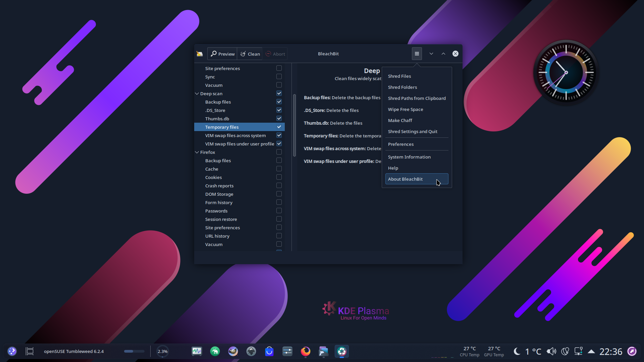Open Help from the menu
This screenshot has width=644, height=362.
pyautogui.click(x=417, y=168)
